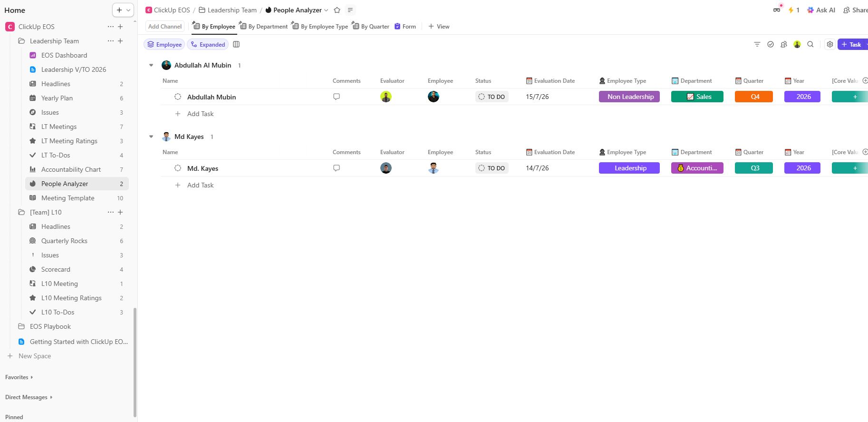Collapse the Md Kayes group
Viewport: 868px width, 422px height.
(151, 137)
